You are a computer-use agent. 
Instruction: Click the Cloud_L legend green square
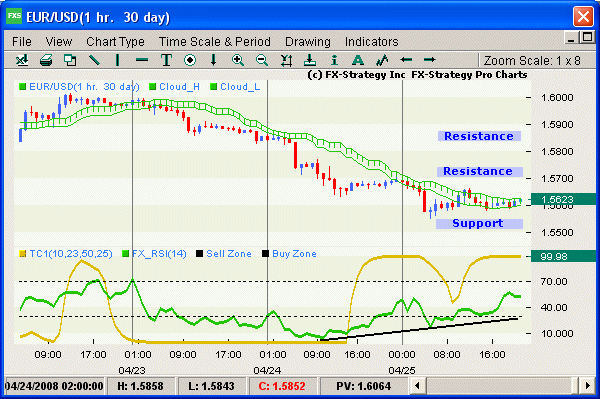point(214,87)
